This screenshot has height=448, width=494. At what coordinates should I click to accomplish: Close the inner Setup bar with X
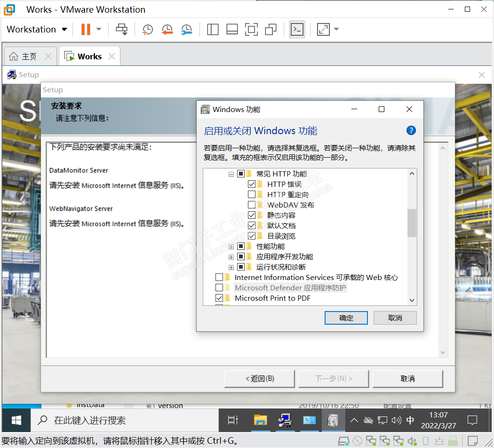click(x=482, y=75)
